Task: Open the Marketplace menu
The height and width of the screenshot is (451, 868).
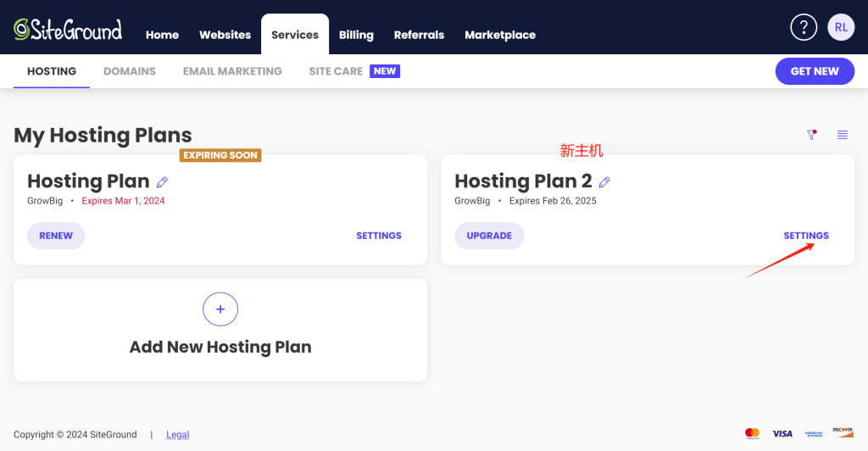Action: point(500,35)
